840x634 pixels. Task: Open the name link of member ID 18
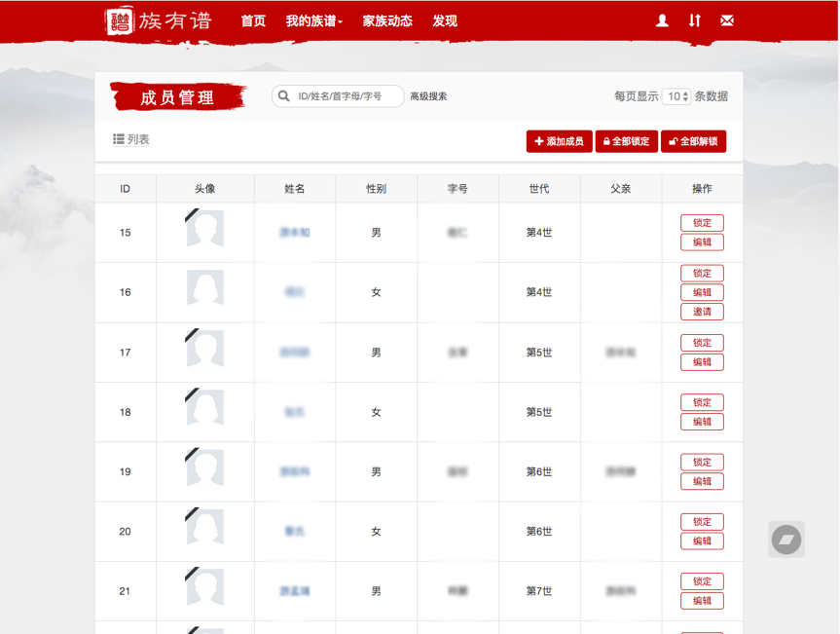pyautogui.click(x=295, y=412)
